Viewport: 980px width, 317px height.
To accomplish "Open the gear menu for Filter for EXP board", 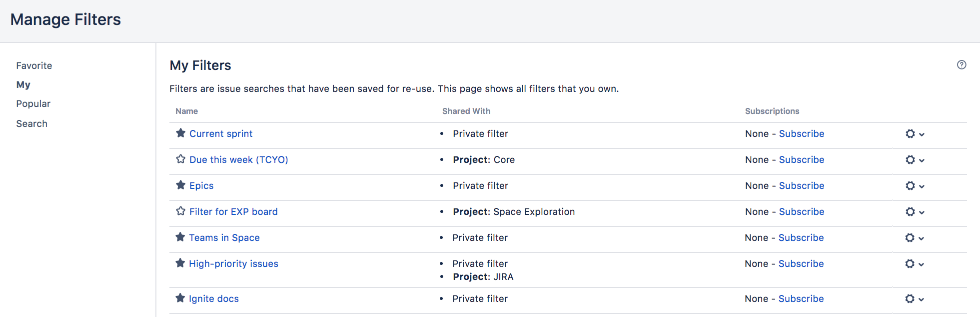I will click(911, 211).
